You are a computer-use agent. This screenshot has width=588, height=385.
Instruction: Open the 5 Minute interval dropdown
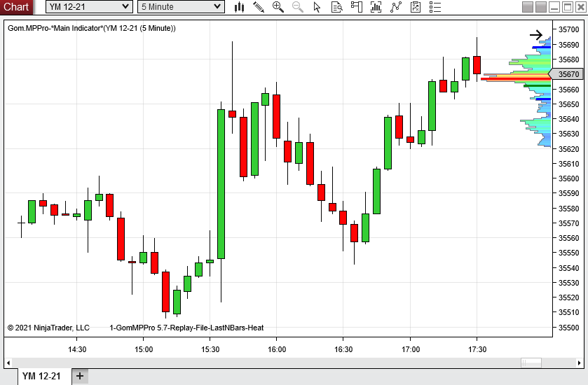tap(181, 7)
